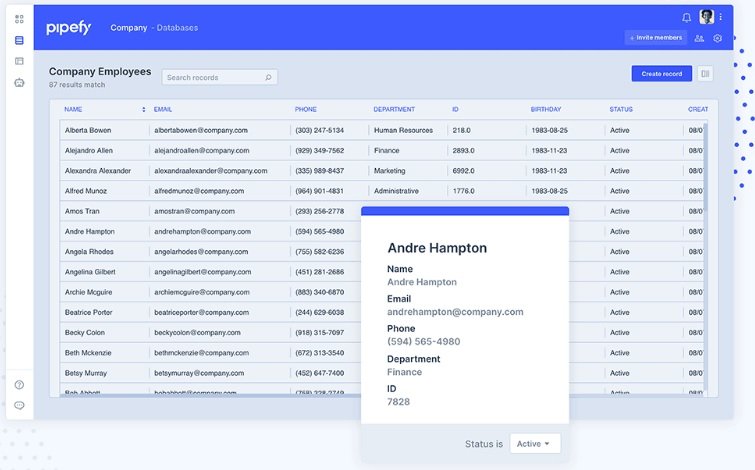Click the Invite members button
The image size is (755, 470).
click(655, 38)
